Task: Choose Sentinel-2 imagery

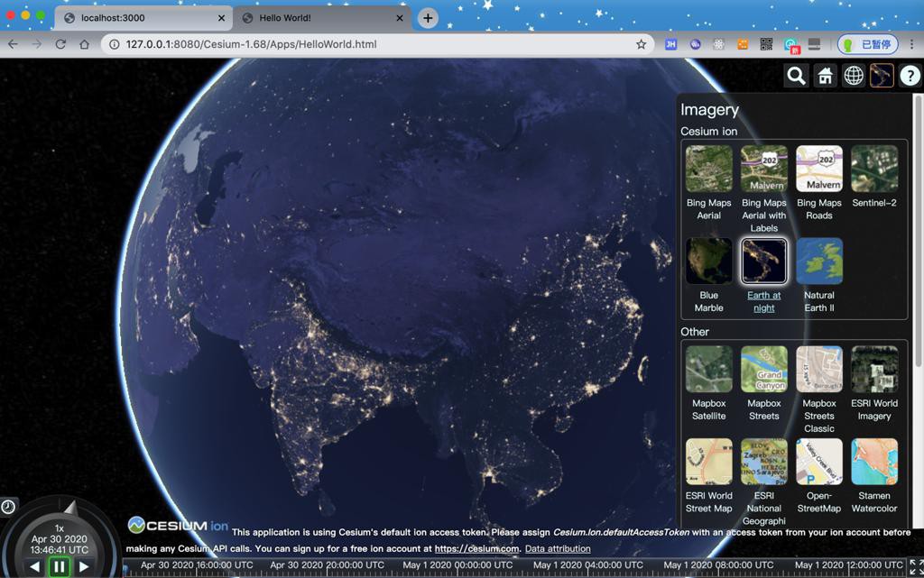Action: click(874, 169)
